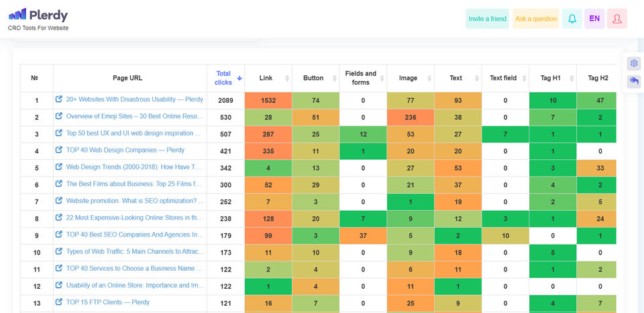Open the notifications bell
This screenshot has height=313, width=644.
[572, 19]
